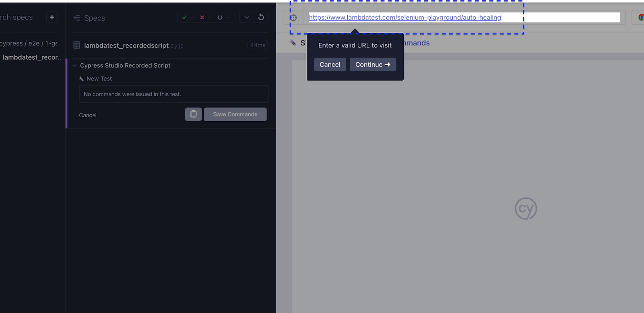Click the red failed tests cross
This screenshot has height=313, width=644.
point(202,17)
